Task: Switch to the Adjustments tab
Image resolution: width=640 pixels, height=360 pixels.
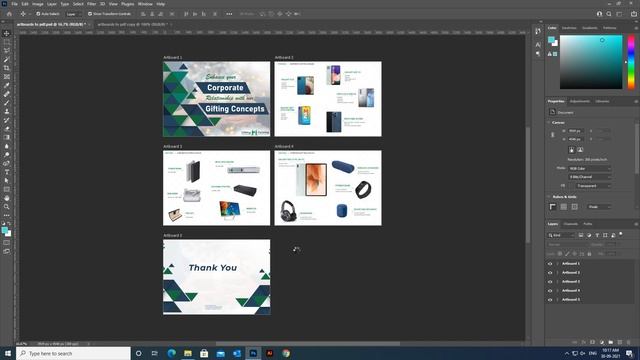Action: pyautogui.click(x=580, y=101)
